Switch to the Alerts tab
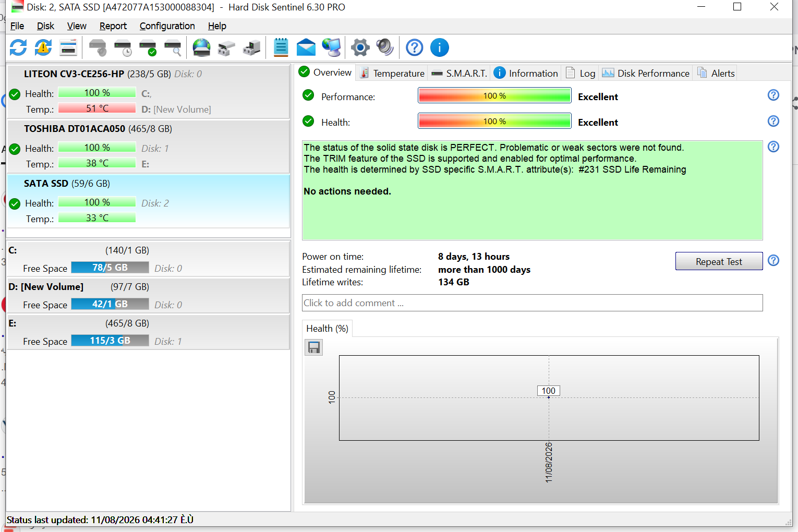 (716, 73)
